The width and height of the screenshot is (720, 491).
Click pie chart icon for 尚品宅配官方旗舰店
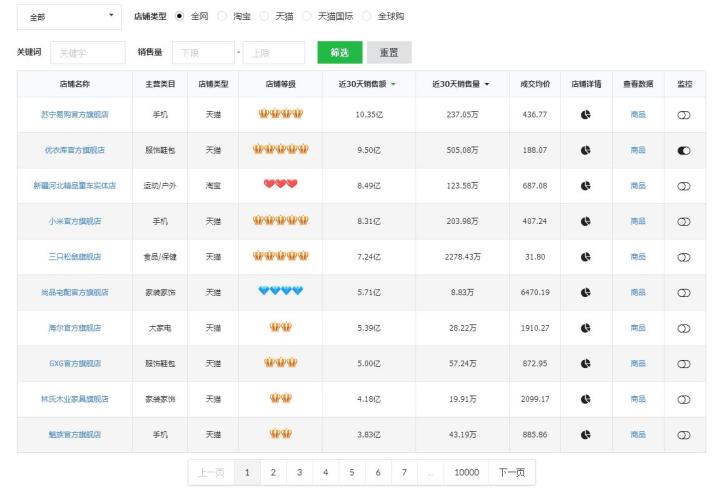585,292
